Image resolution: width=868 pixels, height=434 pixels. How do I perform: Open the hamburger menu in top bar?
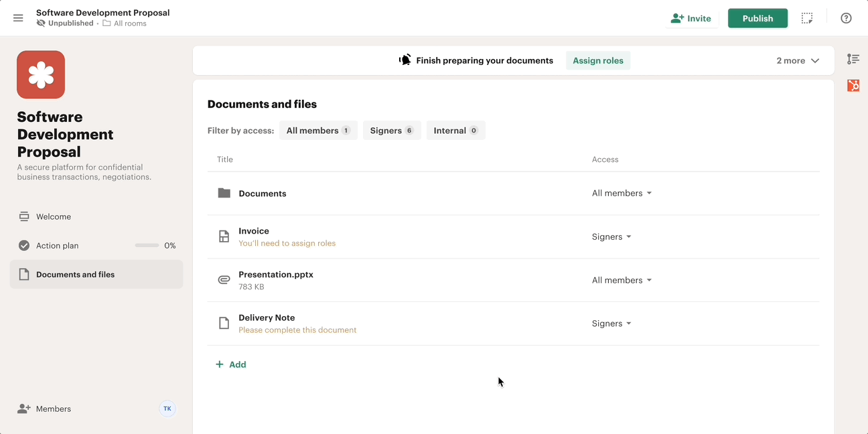(x=18, y=18)
